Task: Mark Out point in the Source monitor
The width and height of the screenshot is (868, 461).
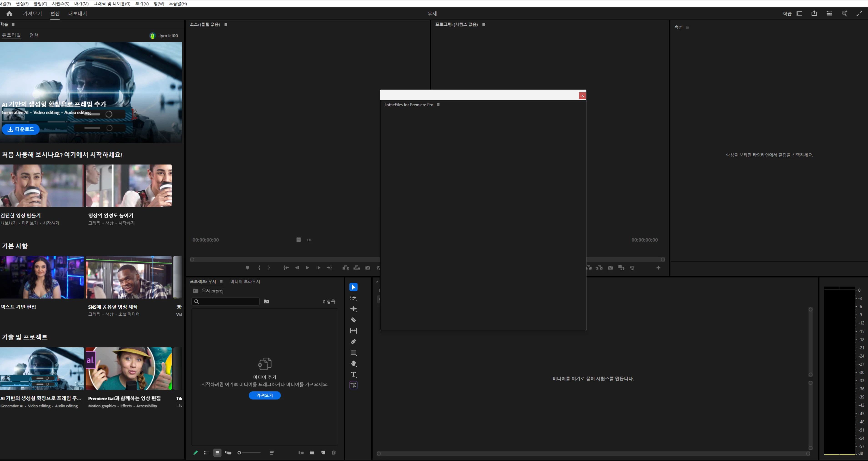Action: tap(269, 268)
